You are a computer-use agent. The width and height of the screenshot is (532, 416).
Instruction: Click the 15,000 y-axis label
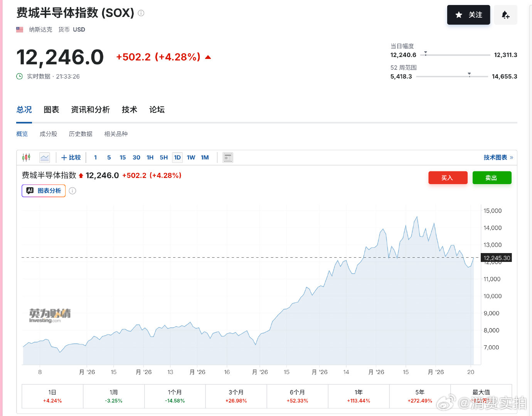[493, 211]
